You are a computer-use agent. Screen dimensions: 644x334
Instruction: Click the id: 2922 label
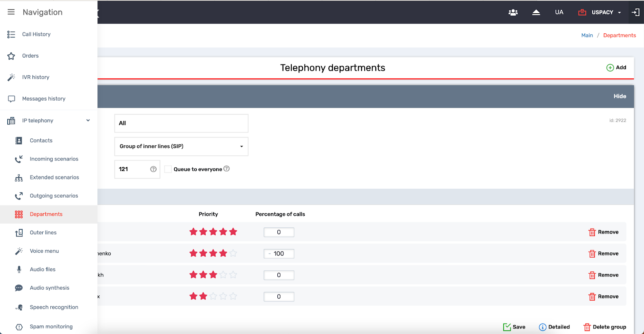617,120
